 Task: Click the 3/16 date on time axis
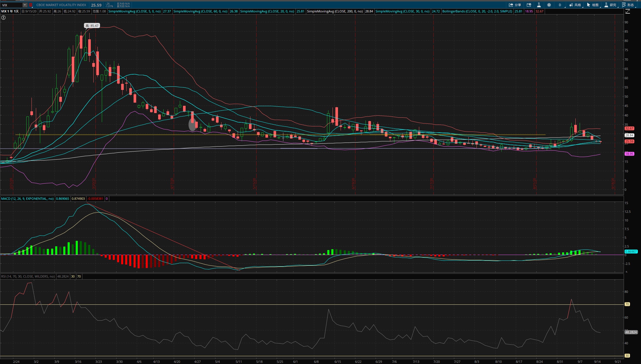78,362
